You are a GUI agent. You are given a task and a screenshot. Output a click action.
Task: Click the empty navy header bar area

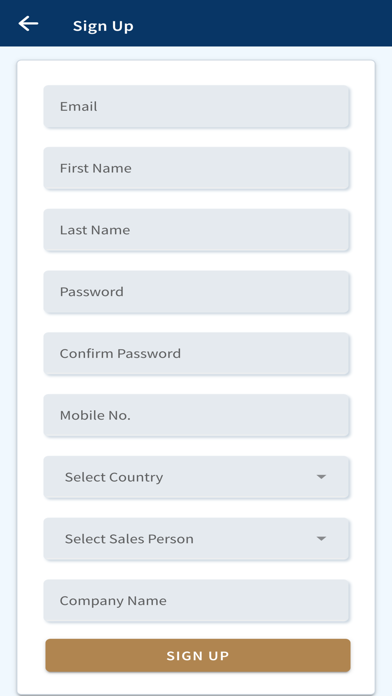[266, 23]
